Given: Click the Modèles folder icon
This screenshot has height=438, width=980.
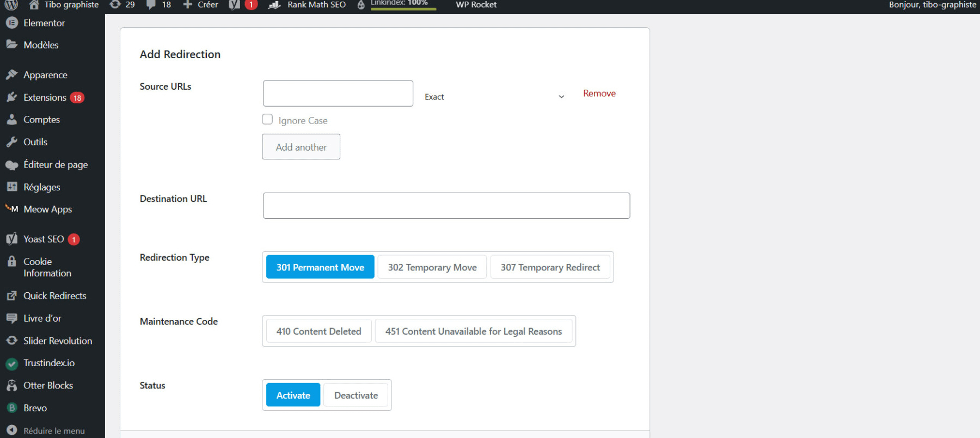Looking at the screenshot, I should tap(12, 45).
